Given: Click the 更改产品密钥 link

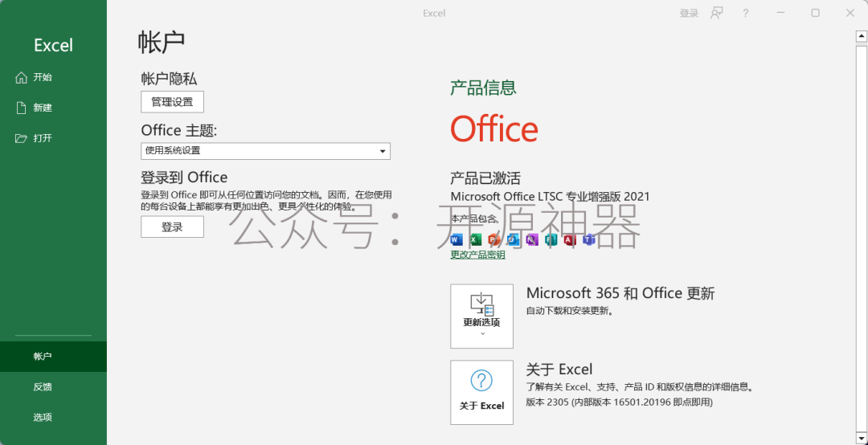Looking at the screenshot, I should point(477,255).
